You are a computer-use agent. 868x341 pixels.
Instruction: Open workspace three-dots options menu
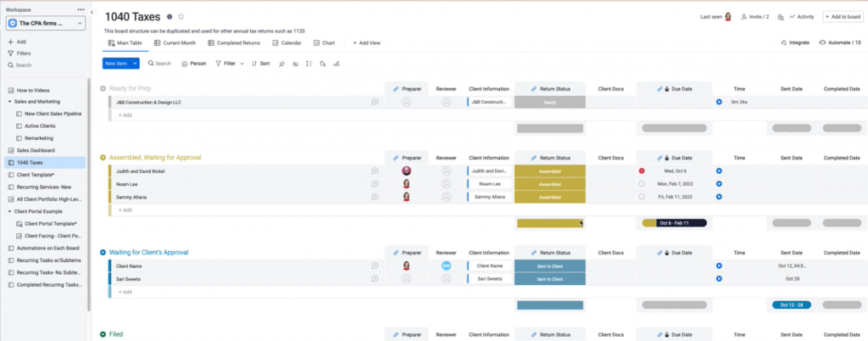pos(81,9)
